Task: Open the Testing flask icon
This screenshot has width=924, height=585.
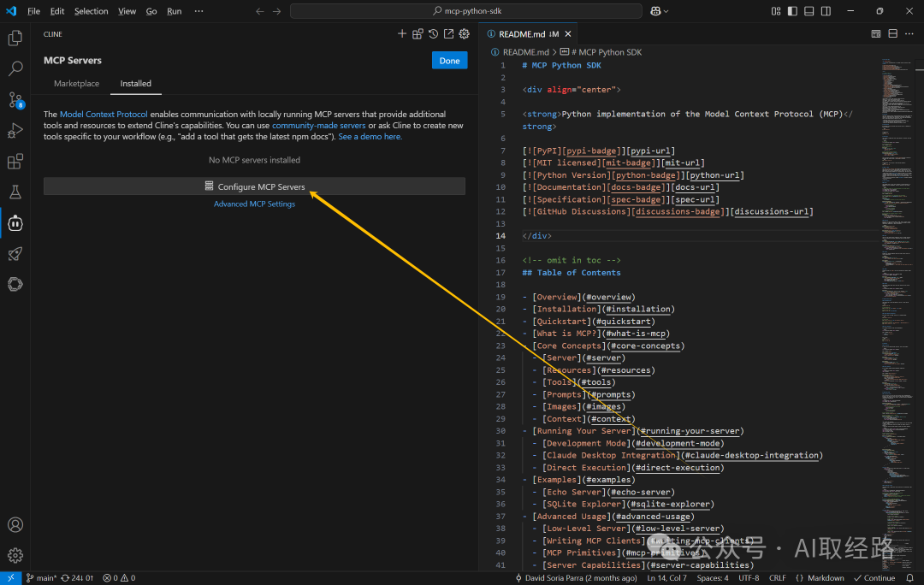Action: coord(15,192)
